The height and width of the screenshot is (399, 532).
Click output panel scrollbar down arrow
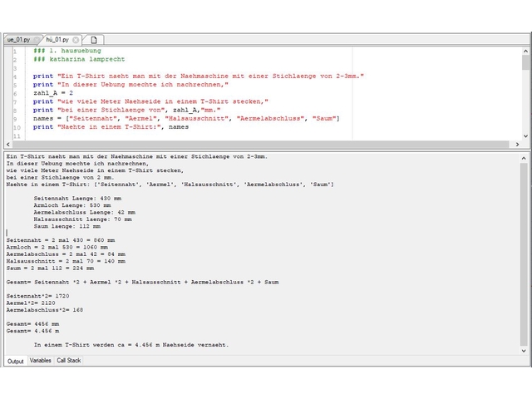(x=525, y=351)
